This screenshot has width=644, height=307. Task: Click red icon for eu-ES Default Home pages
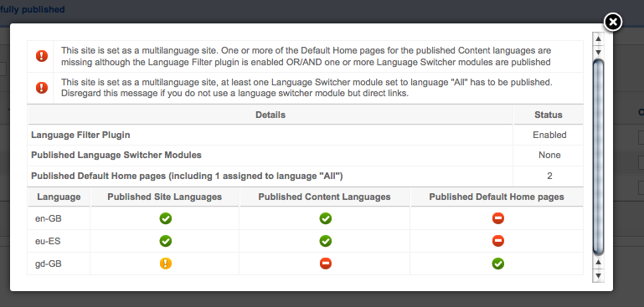(x=497, y=241)
